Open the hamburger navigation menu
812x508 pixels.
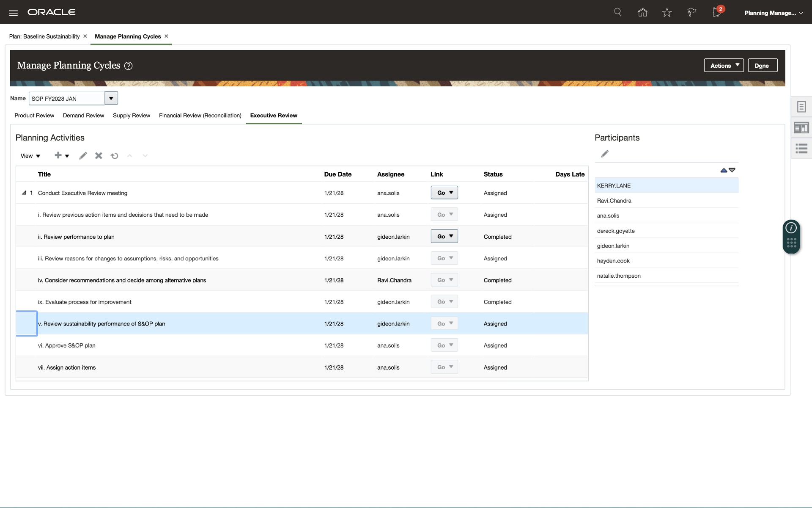(x=13, y=13)
